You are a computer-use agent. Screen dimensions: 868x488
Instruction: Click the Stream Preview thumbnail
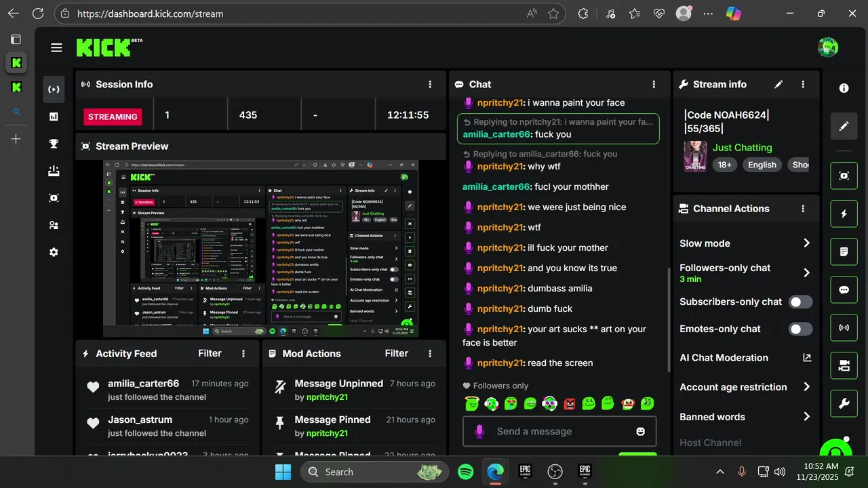pyautogui.click(x=260, y=248)
